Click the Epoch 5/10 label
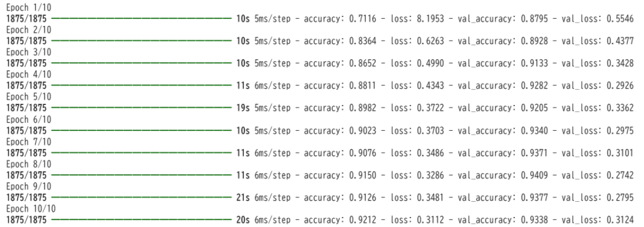 pyautogui.click(x=29, y=97)
